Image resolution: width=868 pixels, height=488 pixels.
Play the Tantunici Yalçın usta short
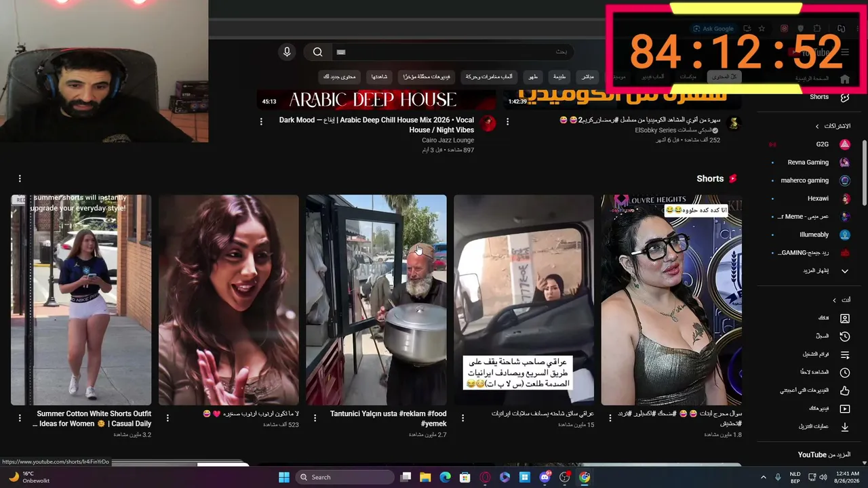point(376,300)
